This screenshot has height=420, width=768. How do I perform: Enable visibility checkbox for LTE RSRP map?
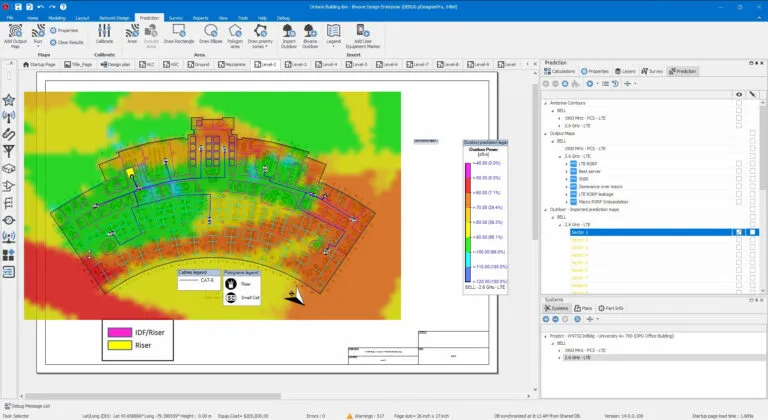(x=739, y=163)
